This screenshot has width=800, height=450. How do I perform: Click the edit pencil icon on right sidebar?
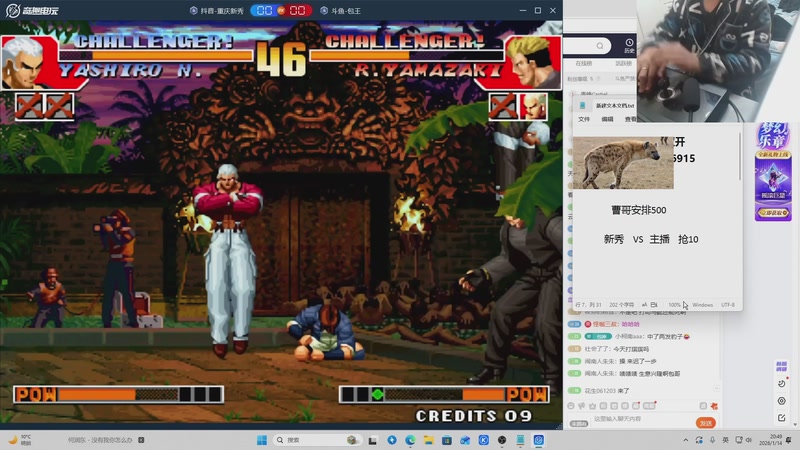click(781, 417)
